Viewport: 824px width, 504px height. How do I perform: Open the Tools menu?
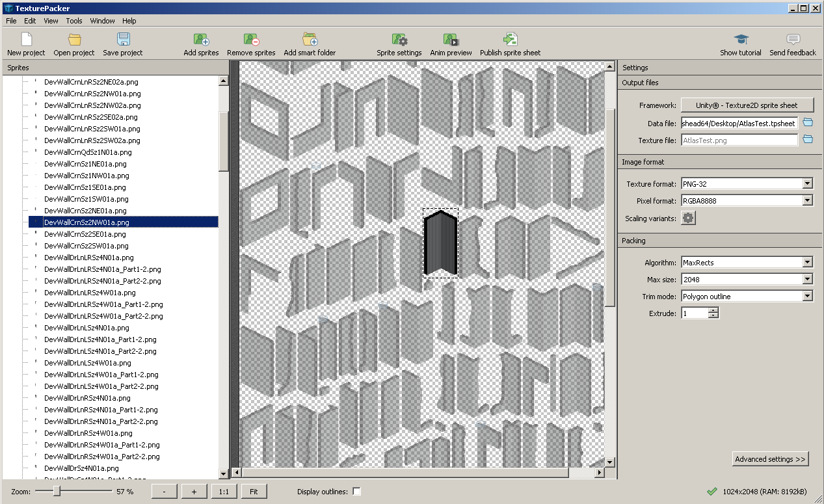coord(74,21)
